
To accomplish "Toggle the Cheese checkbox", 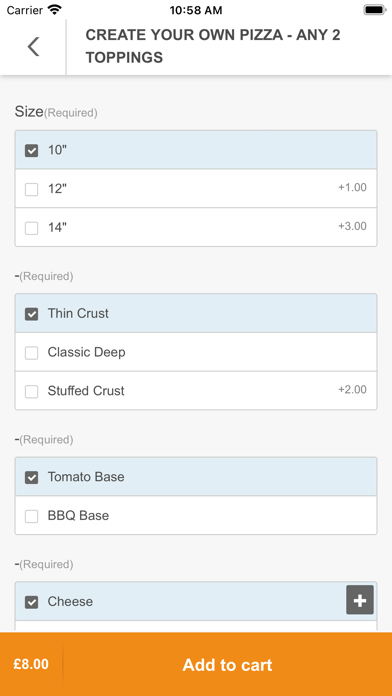I will tap(32, 602).
